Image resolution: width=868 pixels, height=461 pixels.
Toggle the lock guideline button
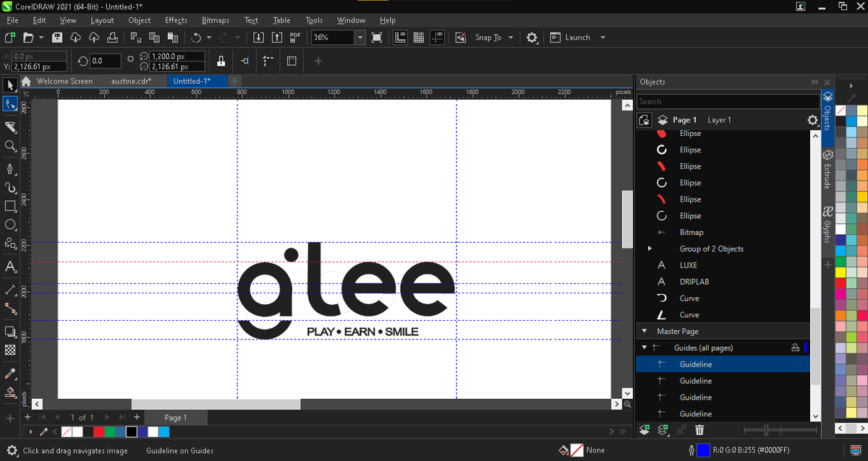221,61
